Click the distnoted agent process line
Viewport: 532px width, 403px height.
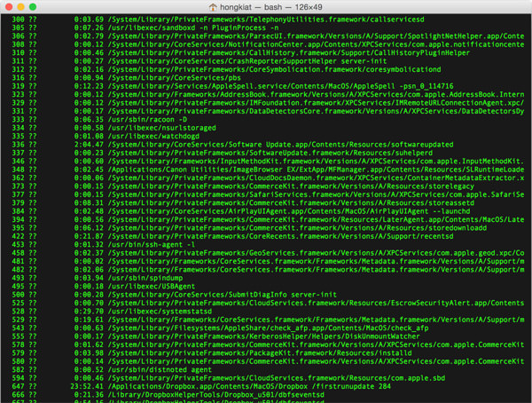(x=112, y=369)
